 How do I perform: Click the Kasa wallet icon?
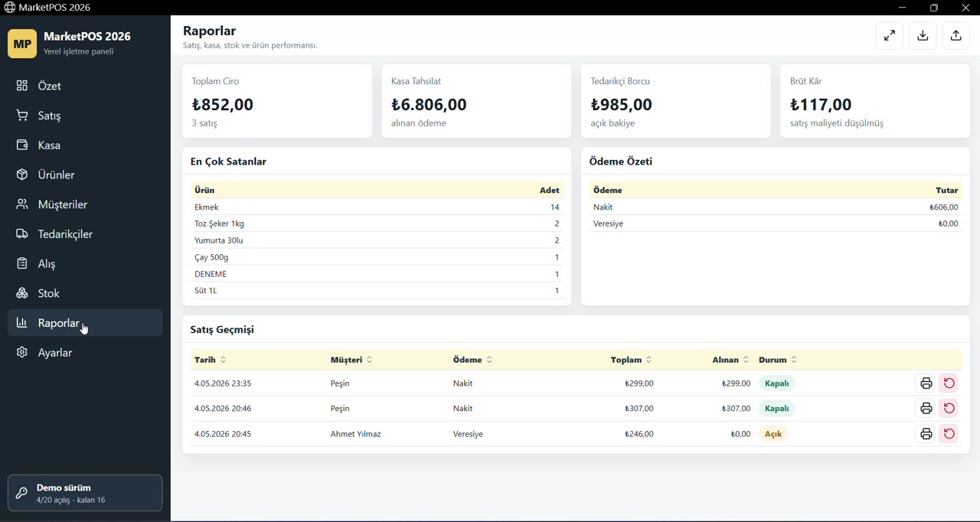pos(22,145)
